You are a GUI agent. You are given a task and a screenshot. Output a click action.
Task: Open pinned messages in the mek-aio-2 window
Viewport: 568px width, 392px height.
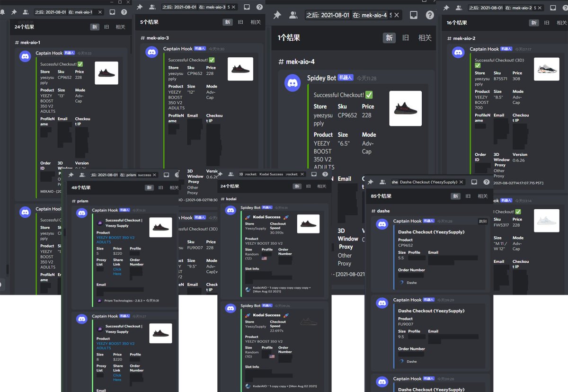pos(447,8)
